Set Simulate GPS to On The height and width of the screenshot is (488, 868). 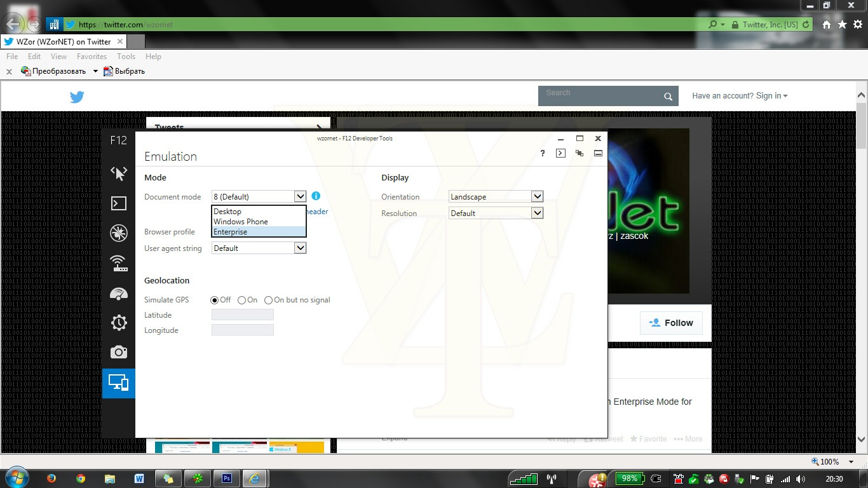click(x=241, y=300)
